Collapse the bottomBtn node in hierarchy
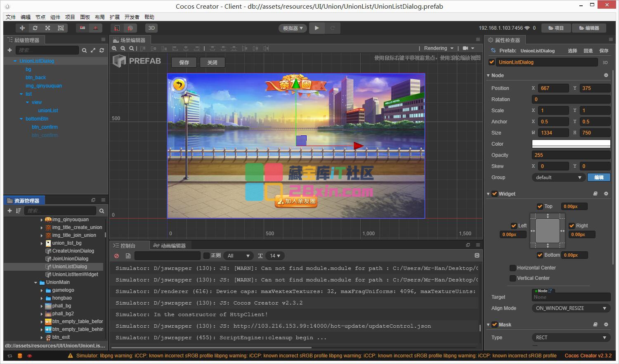This screenshot has height=364, width=619. click(x=21, y=119)
